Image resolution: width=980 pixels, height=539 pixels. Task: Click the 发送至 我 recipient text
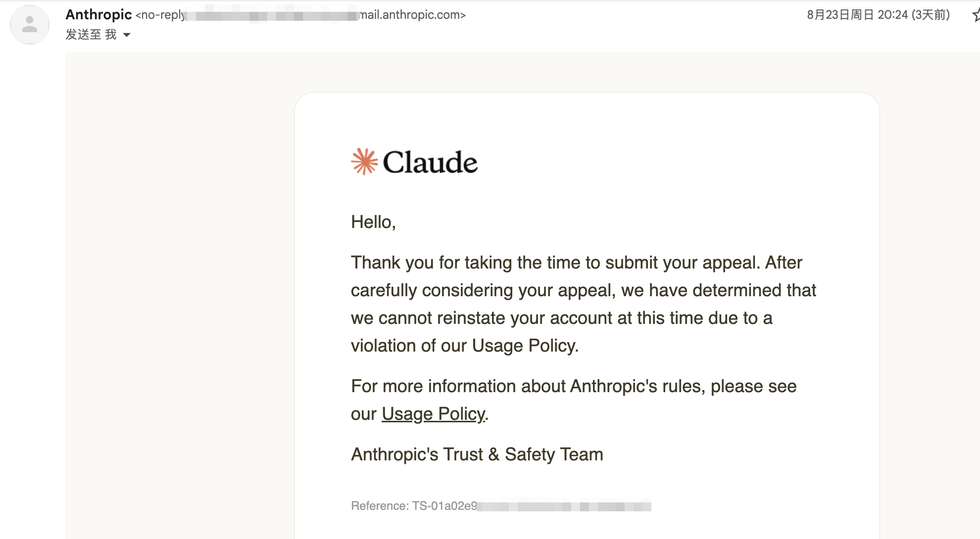click(91, 35)
